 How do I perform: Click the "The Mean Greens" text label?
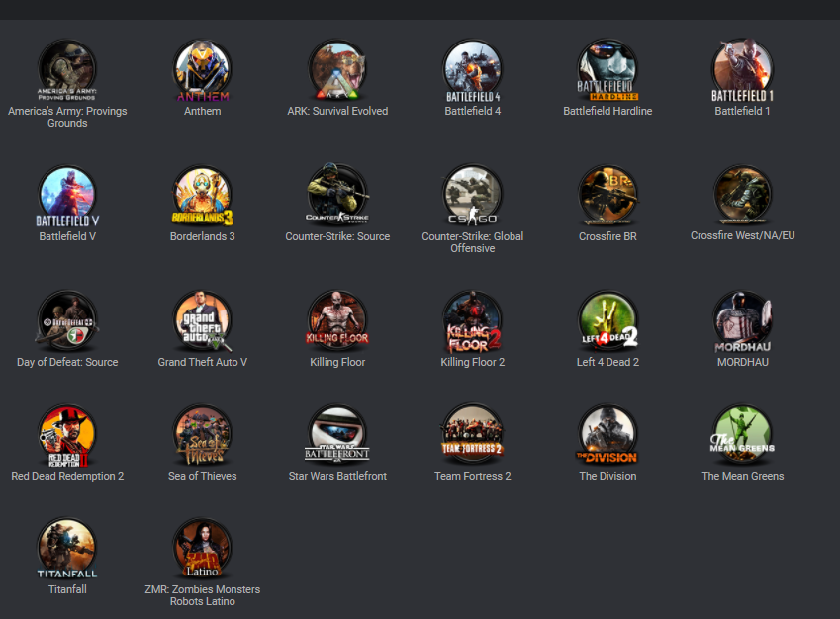pyautogui.click(x=742, y=476)
